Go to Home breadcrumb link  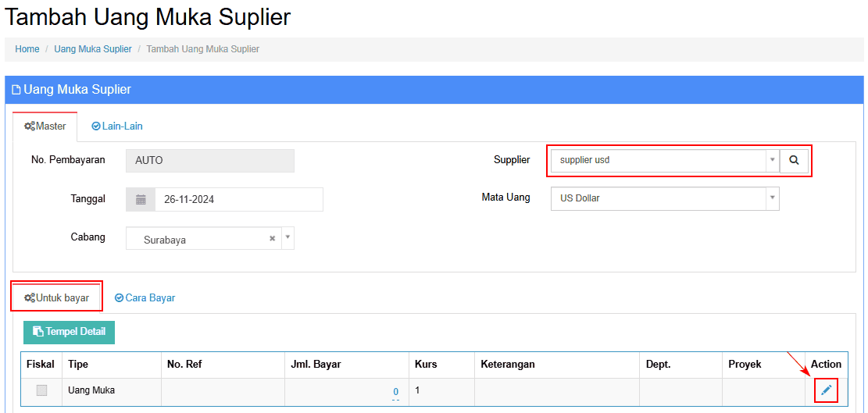[27, 49]
